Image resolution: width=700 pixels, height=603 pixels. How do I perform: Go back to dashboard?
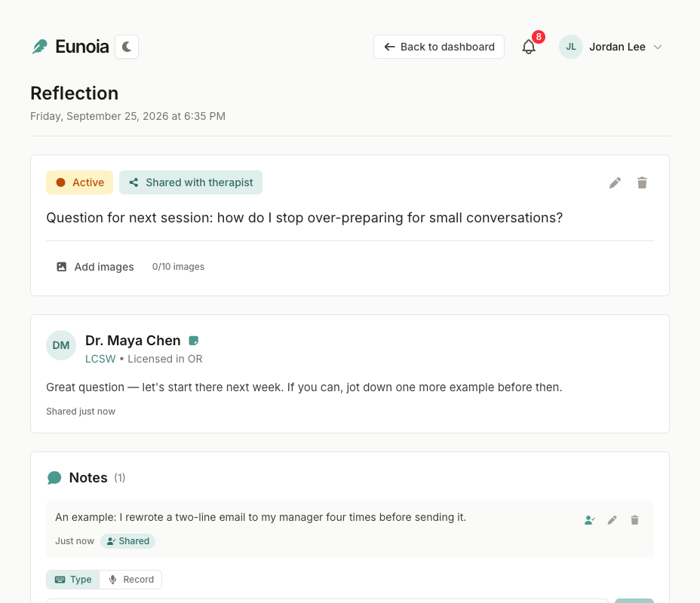coord(439,47)
